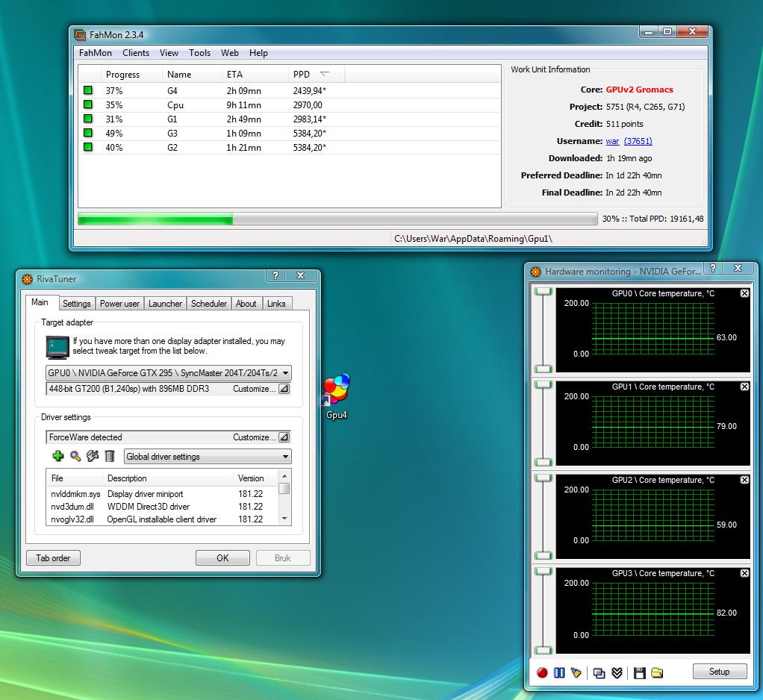The height and width of the screenshot is (700, 763).
Task: Close the GPU3 core temperature graph
Action: point(744,573)
